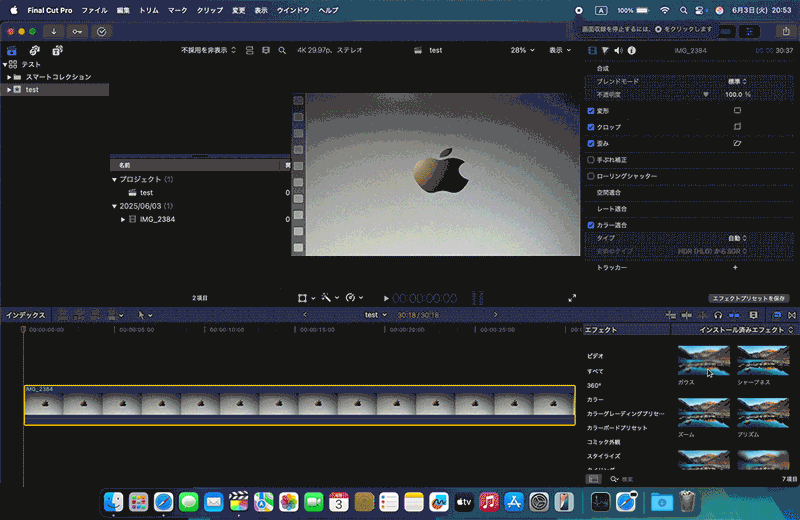Open the ブレンドモード dropdown
Viewport: 800px width, 520px height.
(x=737, y=80)
